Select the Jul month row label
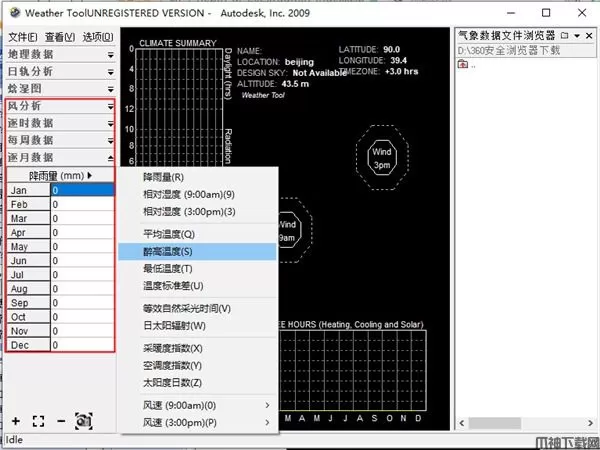Viewport: 600px width, 450px height. pos(19,274)
